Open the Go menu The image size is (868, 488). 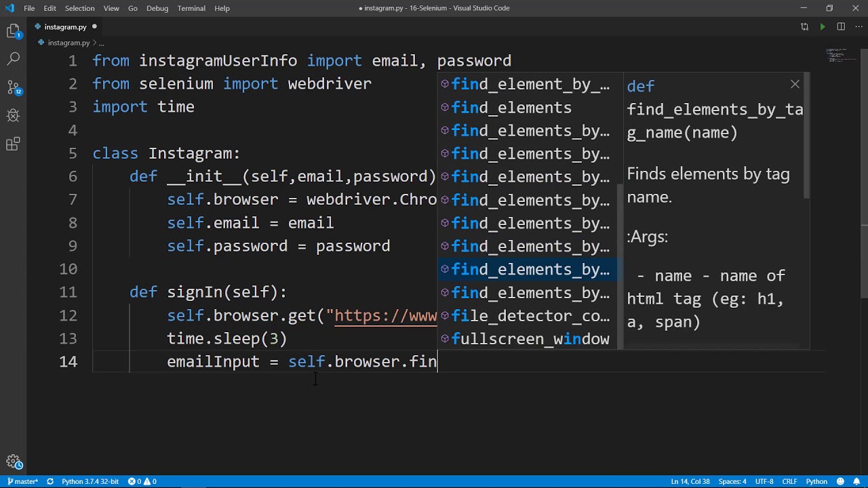click(133, 8)
